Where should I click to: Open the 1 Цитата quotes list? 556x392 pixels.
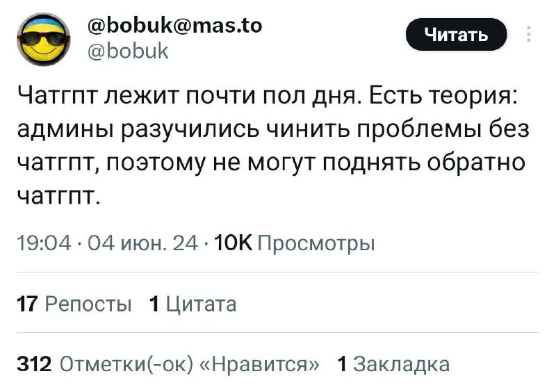point(193,304)
